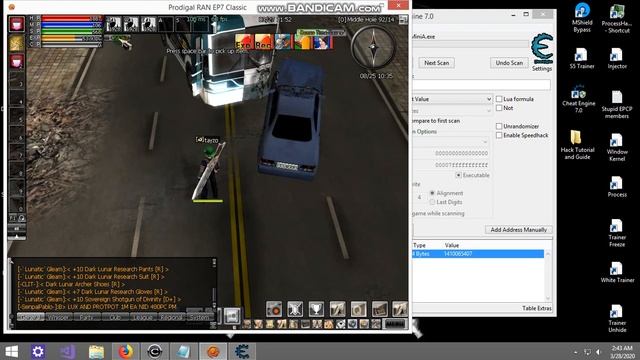Click the orange EXP bar
Screen dimensions: 640x360
pyautogui.click(x=71, y=38)
